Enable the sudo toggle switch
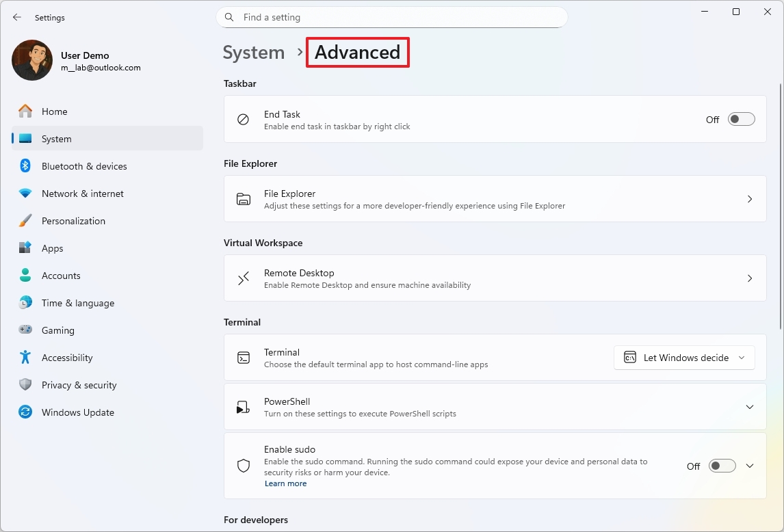The height and width of the screenshot is (532, 784). click(722, 466)
